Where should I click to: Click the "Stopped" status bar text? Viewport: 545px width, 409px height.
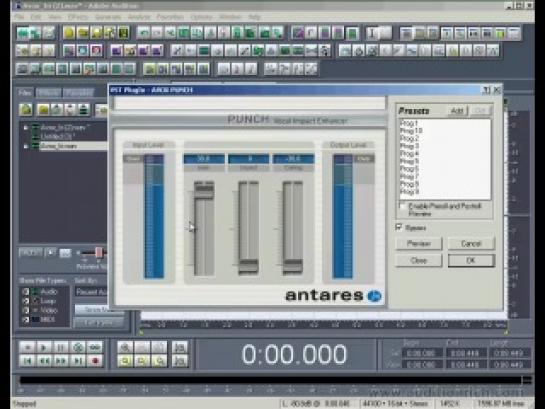[25, 404]
